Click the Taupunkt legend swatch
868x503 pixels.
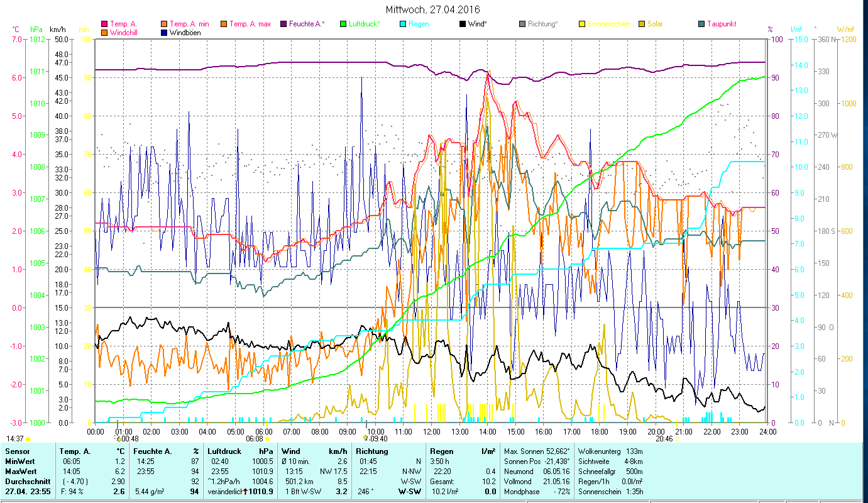coord(701,24)
